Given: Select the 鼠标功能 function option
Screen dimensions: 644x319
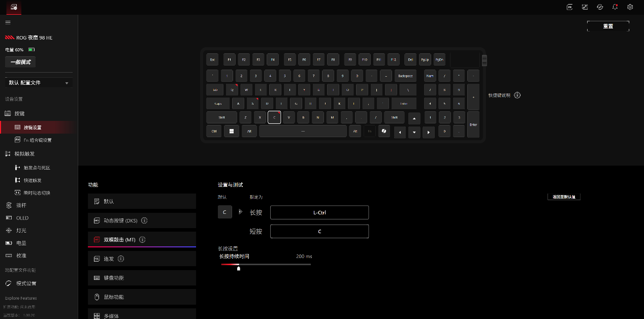Looking at the screenshot, I should tap(142, 297).
